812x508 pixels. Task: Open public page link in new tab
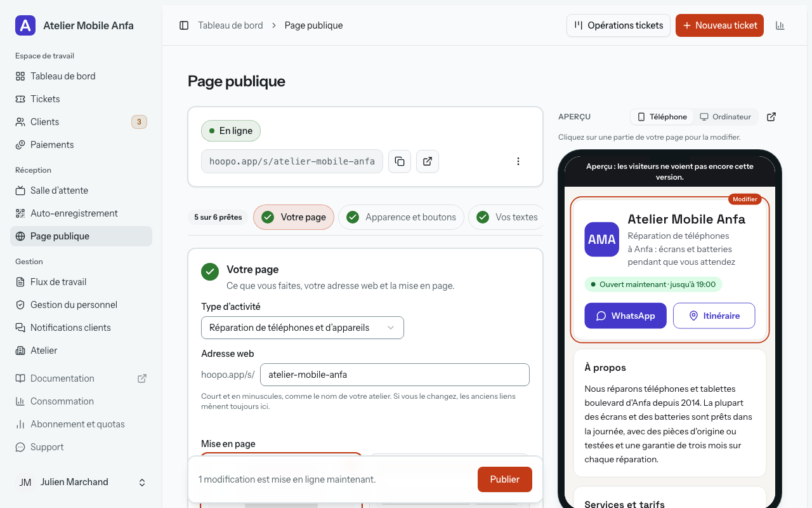click(x=428, y=161)
